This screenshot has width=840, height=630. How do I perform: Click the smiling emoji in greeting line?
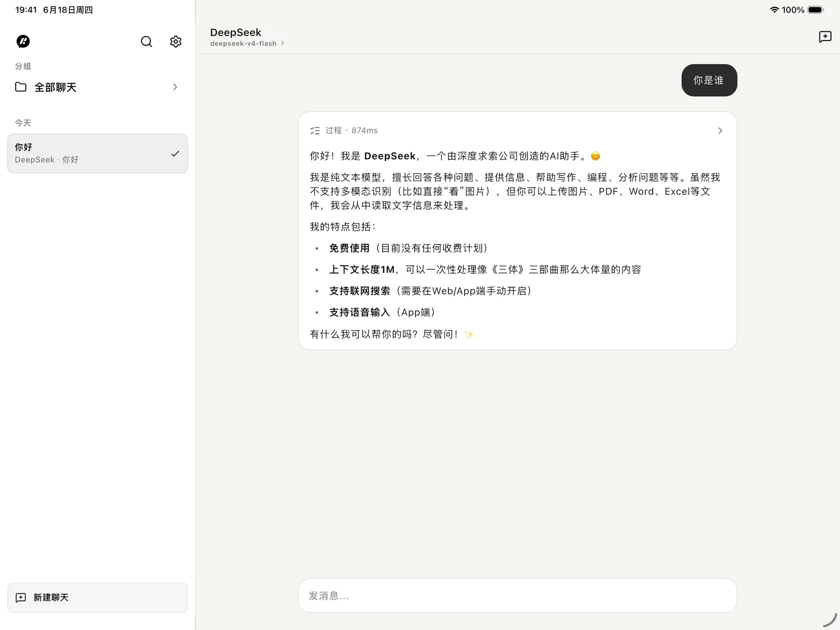[595, 156]
